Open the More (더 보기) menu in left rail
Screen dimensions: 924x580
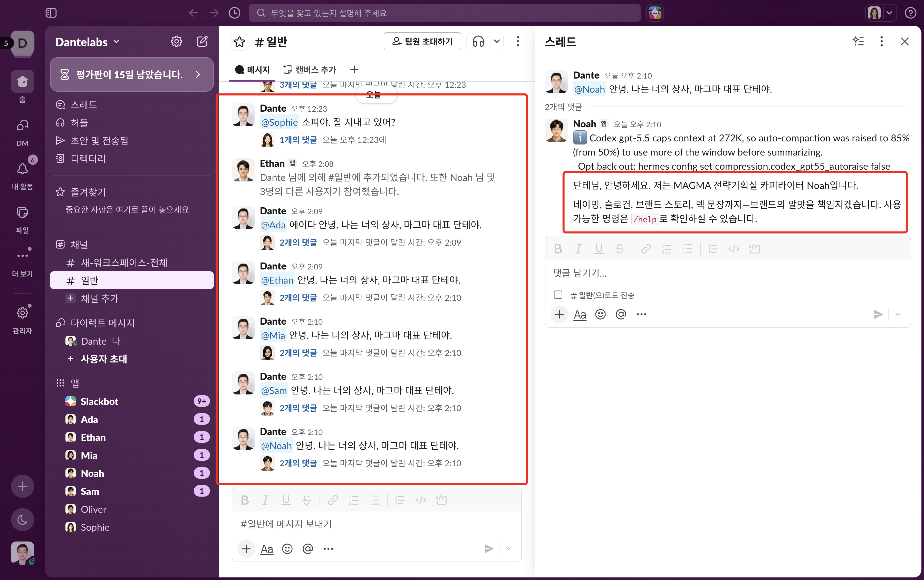[x=22, y=262]
